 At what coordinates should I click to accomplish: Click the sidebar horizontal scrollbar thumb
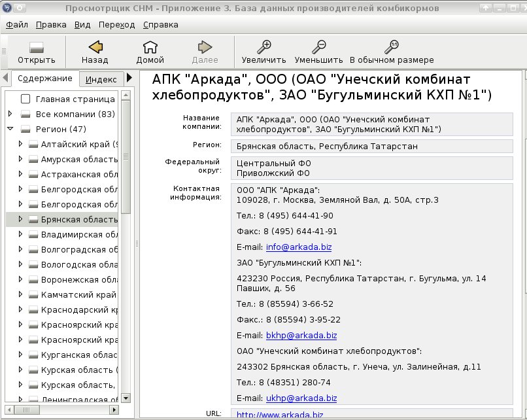point(27,410)
